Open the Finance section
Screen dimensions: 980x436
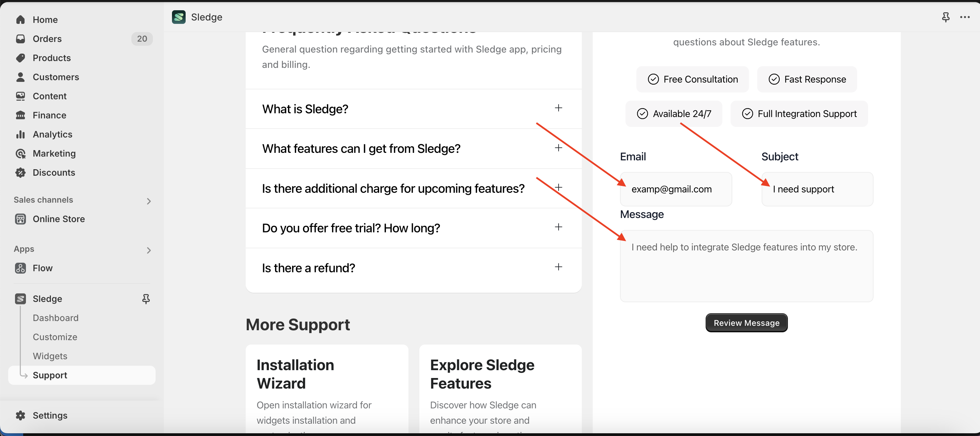click(49, 115)
